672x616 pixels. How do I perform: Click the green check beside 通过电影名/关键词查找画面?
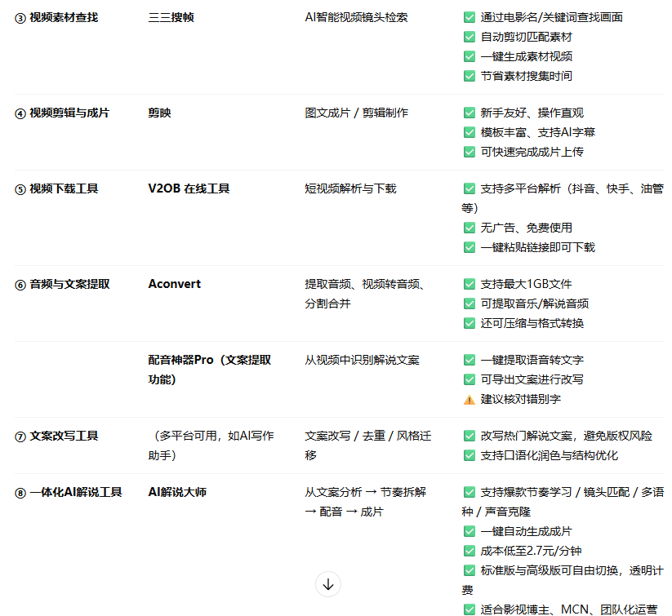click(x=470, y=17)
